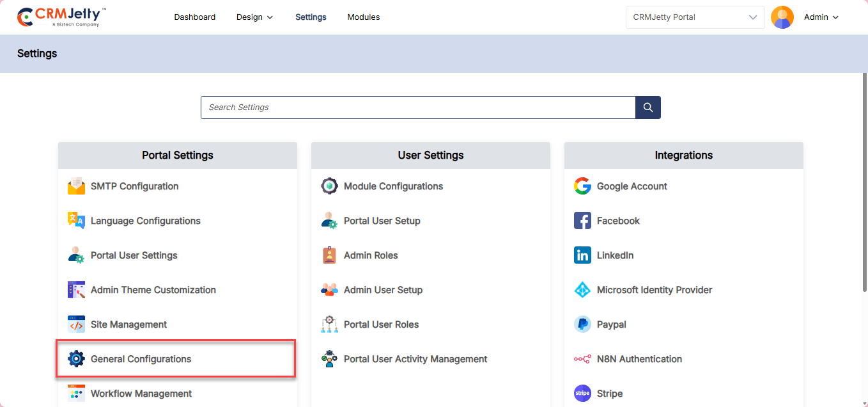
Task: Open Portal User Activity Management link
Action: [x=415, y=359]
